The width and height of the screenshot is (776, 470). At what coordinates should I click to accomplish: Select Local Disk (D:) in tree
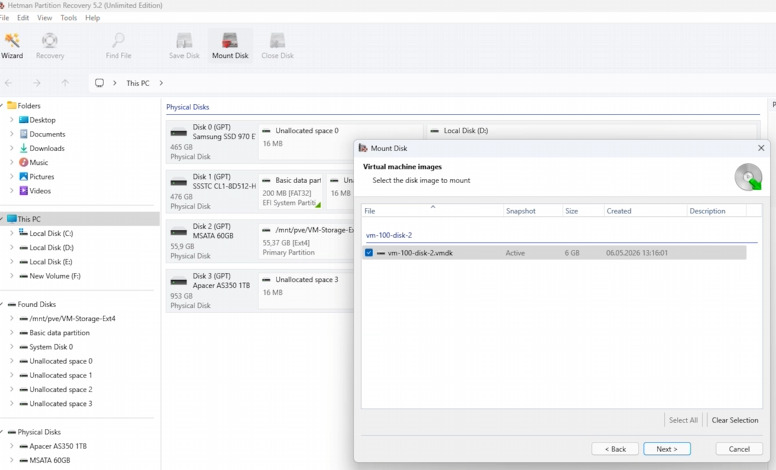51,247
